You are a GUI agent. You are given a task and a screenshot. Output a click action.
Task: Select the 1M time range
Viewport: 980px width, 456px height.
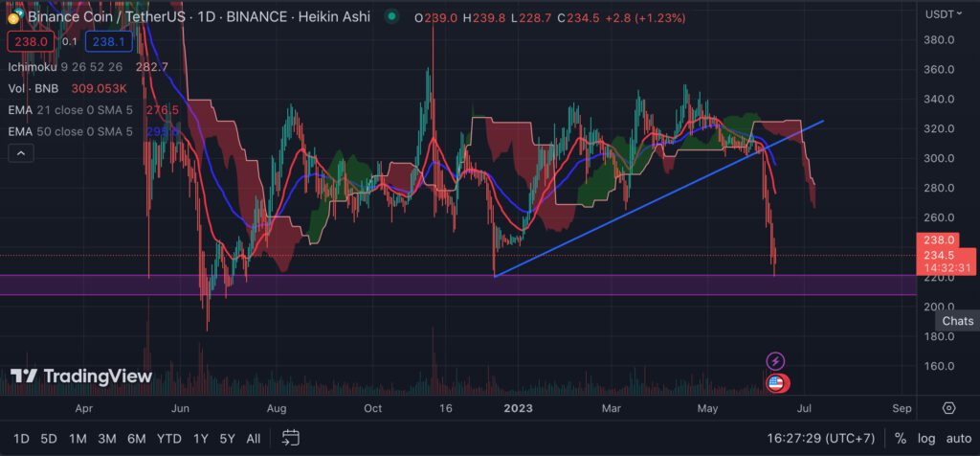78,439
